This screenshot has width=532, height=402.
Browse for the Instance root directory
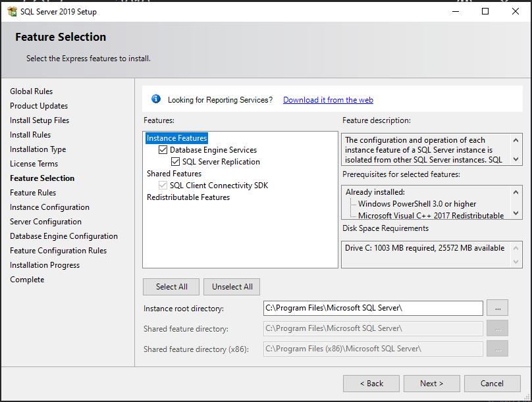497,308
